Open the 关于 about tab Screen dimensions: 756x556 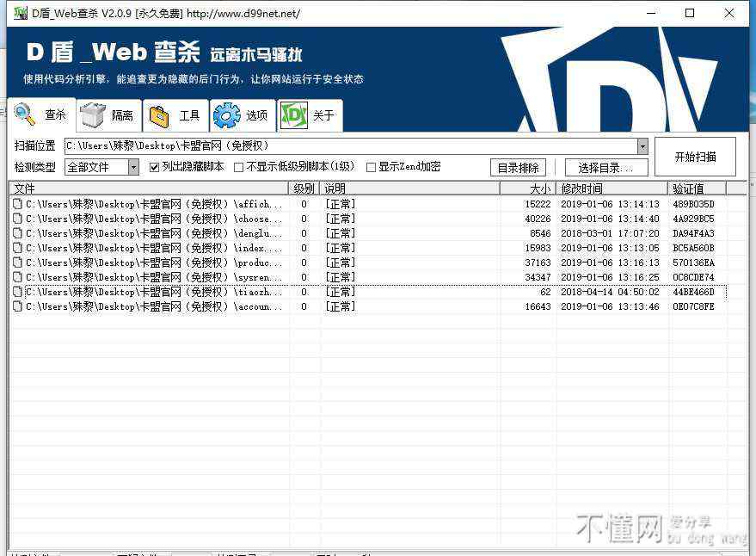310,116
